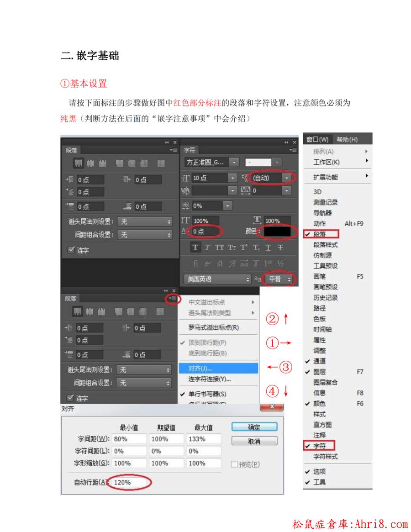This screenshot has width=411, height=532.
Task: Click the 自动行距 120% input field
Action: (x=129, y=482)
